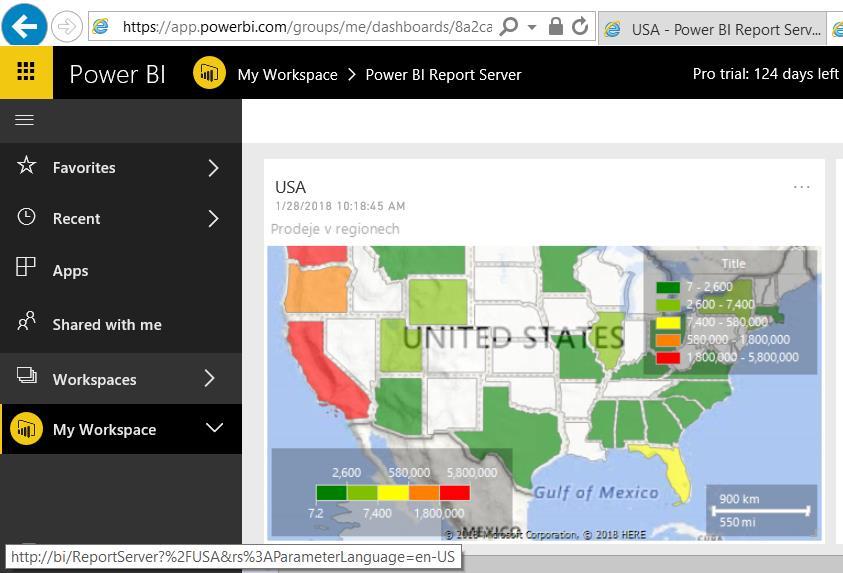This screenshot has width=843, height=573.
Task: Click red swatch 1,800,000 - 5,800,000
Action: 668,358
